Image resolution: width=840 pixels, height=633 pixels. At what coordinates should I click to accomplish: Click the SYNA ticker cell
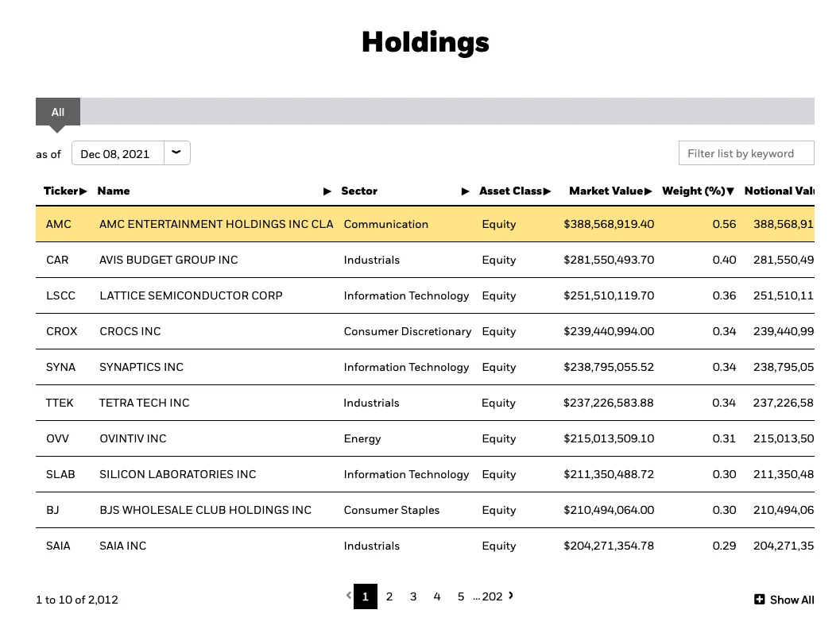pyautogui.click(x=60, y=368)
